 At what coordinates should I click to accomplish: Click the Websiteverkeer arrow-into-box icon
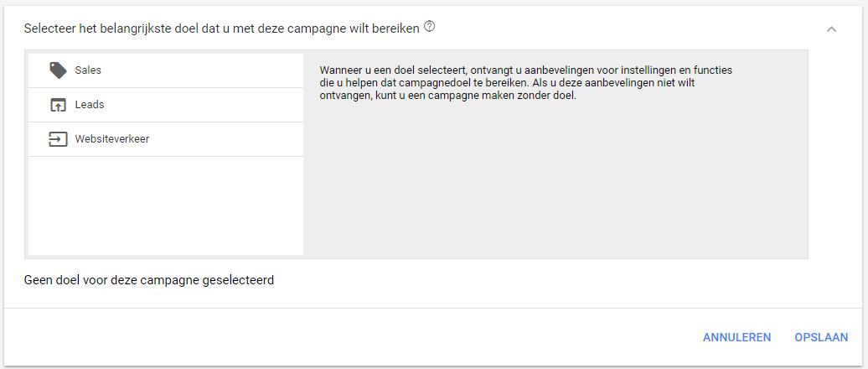(58, 139)
